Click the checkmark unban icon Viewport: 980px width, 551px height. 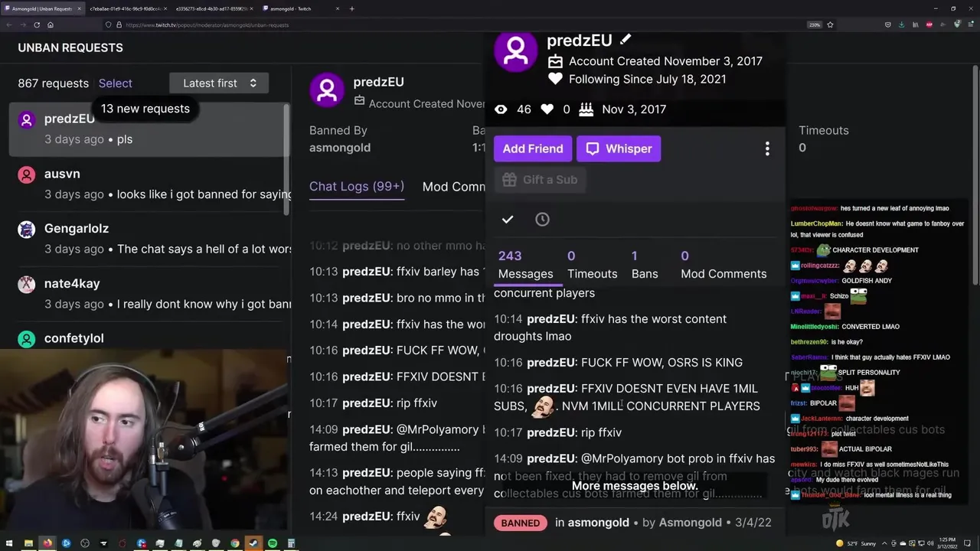coord(508,220)
